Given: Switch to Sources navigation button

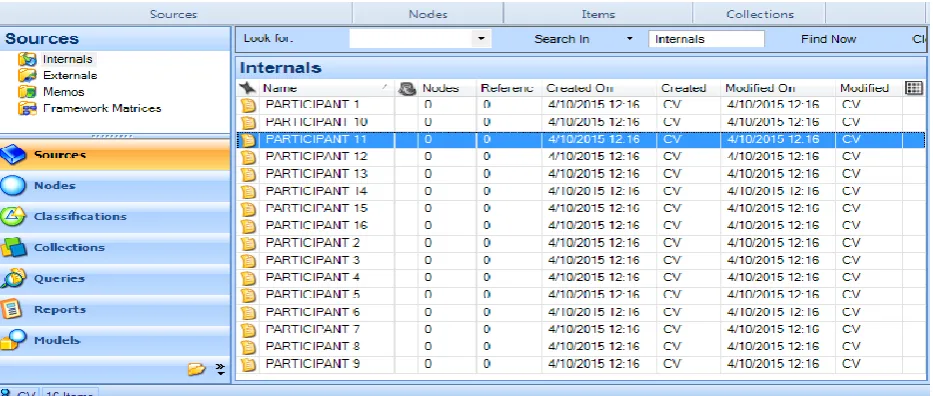Looking at the screenshot, I should pos(115,155).
